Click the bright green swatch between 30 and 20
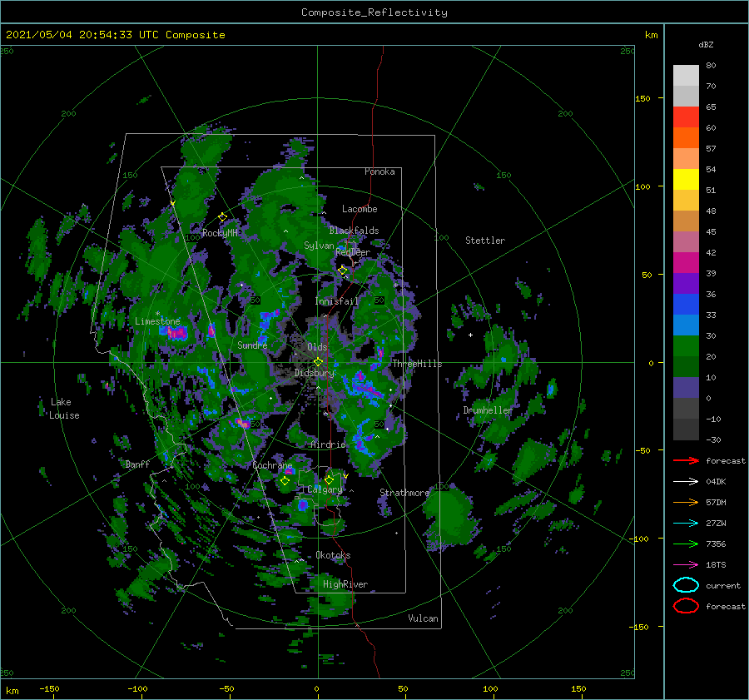Screen dimensions: 749x700 pos(686,346)
